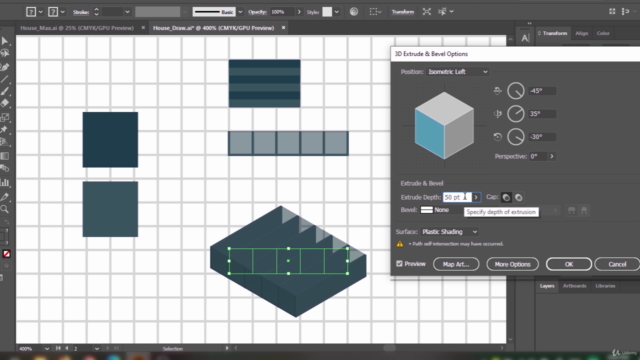Click the Perspective value field
Image resolution: width=640 pixels, height=360 pixels.
pyautogui.click(x=538, y=156)
